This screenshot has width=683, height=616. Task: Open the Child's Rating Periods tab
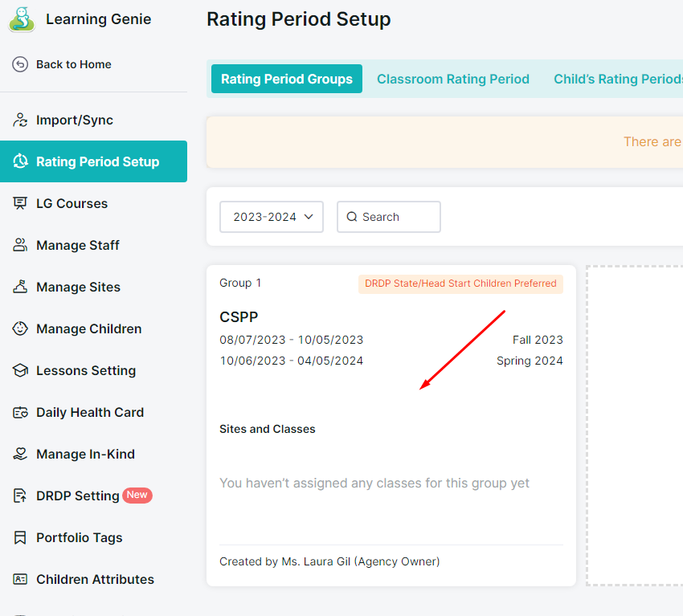click(618, 79)
